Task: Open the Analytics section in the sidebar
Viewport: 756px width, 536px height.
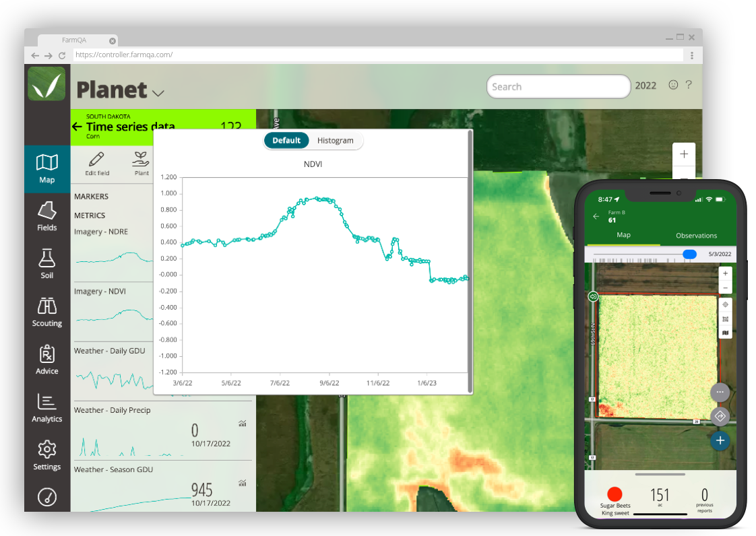Action: coord(46,407)
